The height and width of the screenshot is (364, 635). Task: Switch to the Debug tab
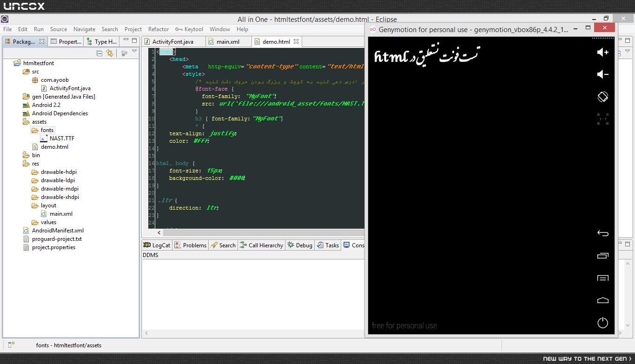click(300, 245)
